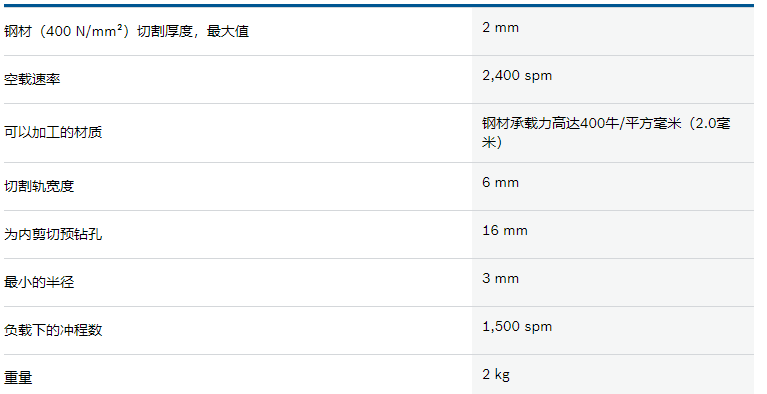The width and height of the screenshot is (767, 394).
Task: Click the 重量 label
Action: pyautogui.click(x=18, y=378)
